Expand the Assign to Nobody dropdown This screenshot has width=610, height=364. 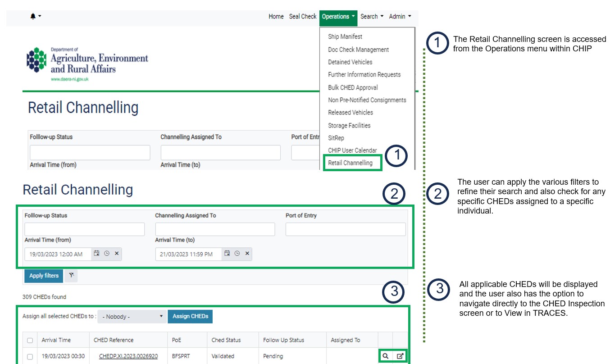click(132, 317)
